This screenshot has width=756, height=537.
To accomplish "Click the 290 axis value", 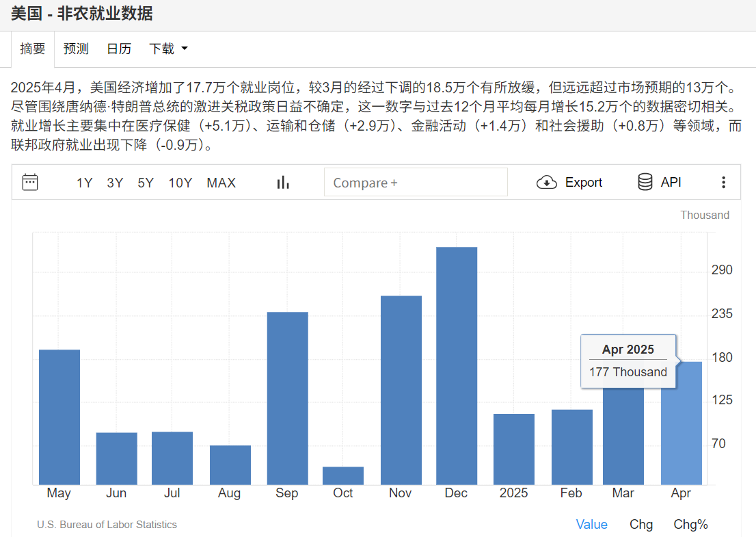I will [722, 270].
